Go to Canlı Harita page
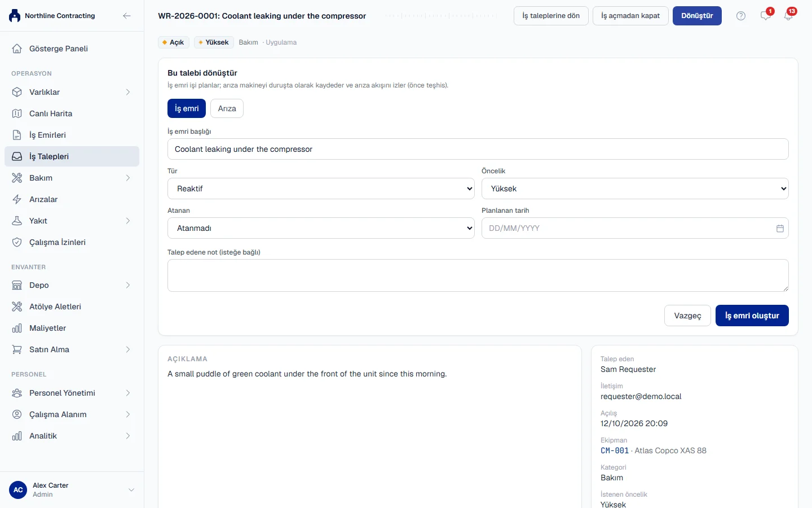Viewport: 812px width, 508px height. pos(72,113)
